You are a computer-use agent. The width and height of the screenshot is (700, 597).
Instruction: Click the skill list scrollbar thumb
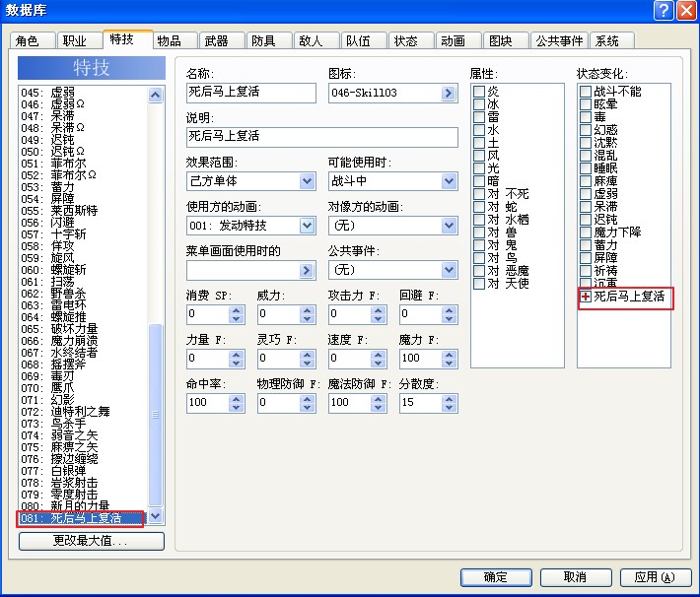(x=155, y=415)
